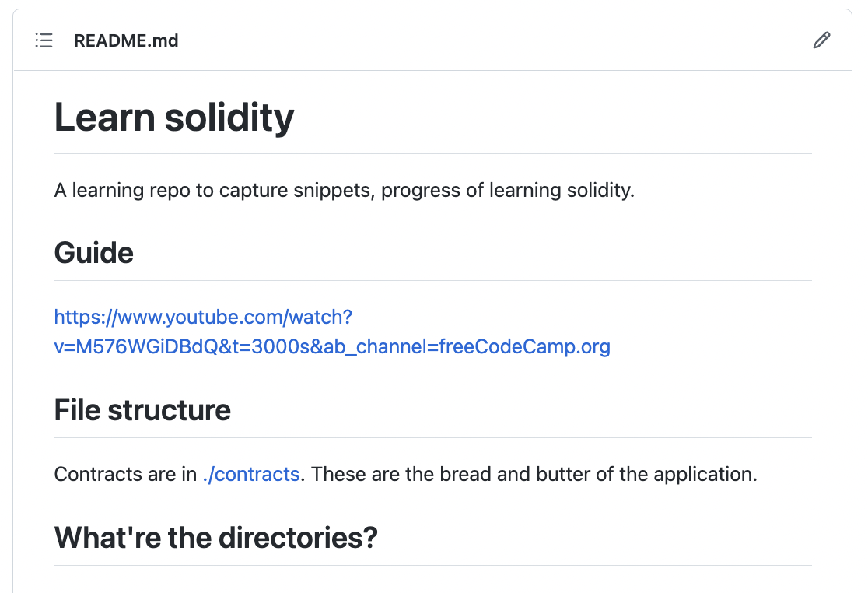Open the README outline table of contents

click(x=44, y=40)
